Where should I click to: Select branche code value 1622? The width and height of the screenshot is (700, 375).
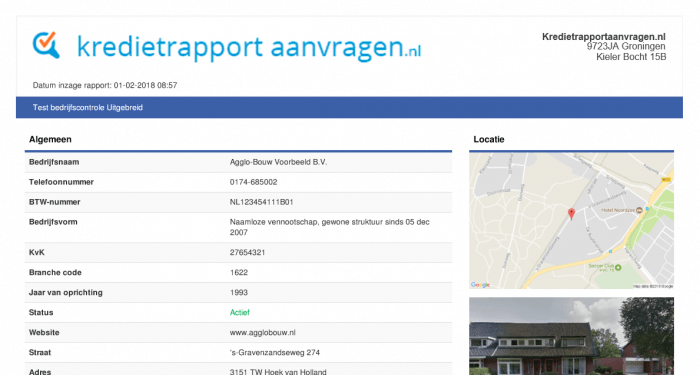239,272
